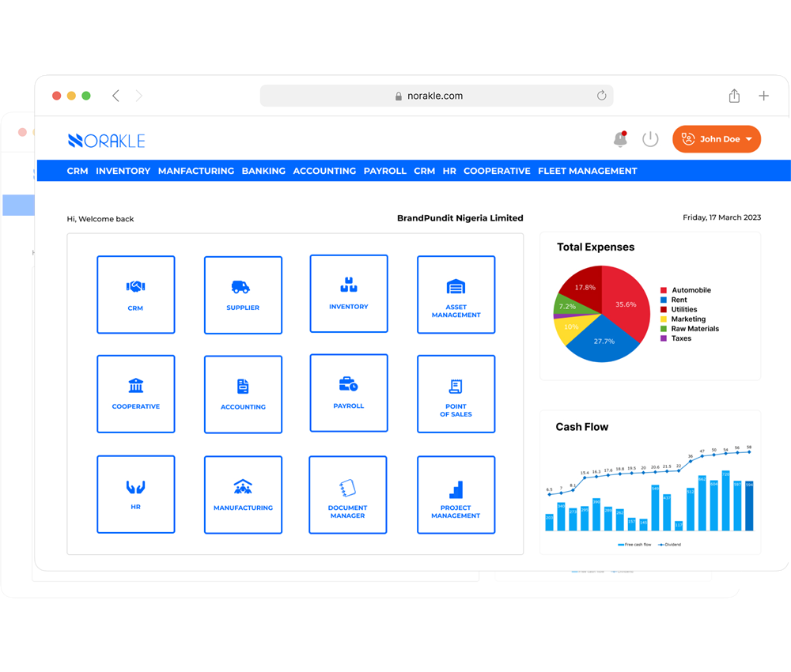Click the browser back arrow
The image size is (791, 672).
(116, 96)
